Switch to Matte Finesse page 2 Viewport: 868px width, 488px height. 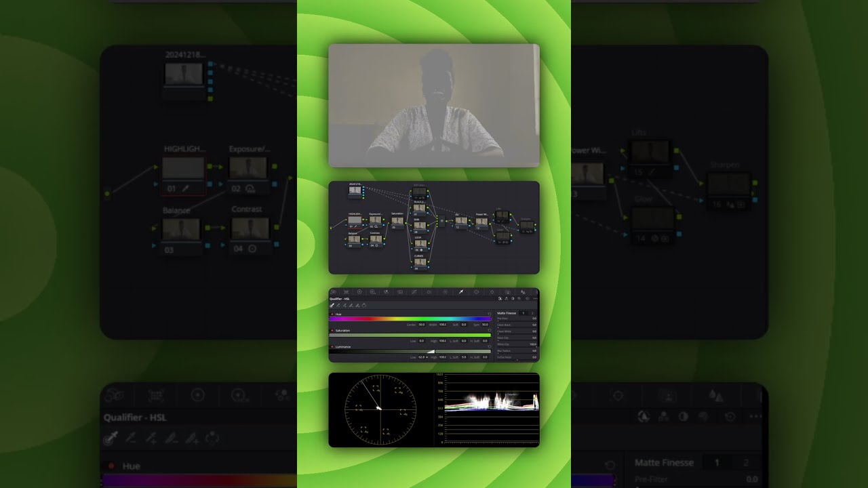[x=532, y=313]
